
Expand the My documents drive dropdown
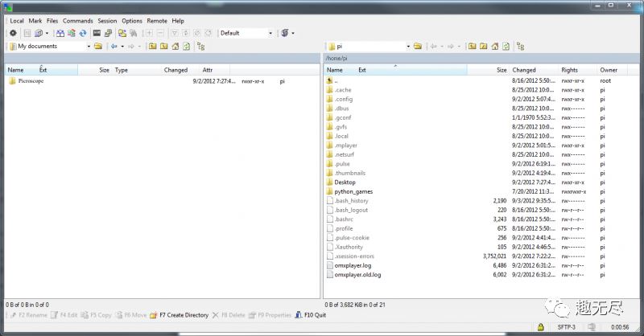(x=89, y=47)
